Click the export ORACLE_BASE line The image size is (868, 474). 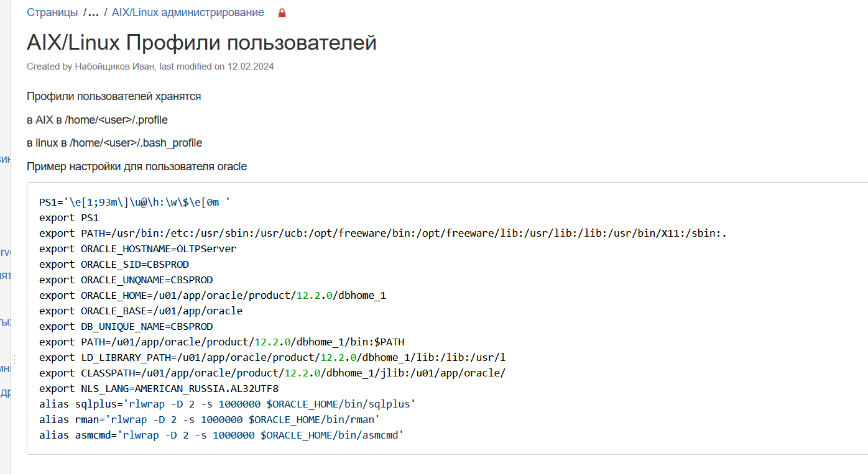point(141,311)
